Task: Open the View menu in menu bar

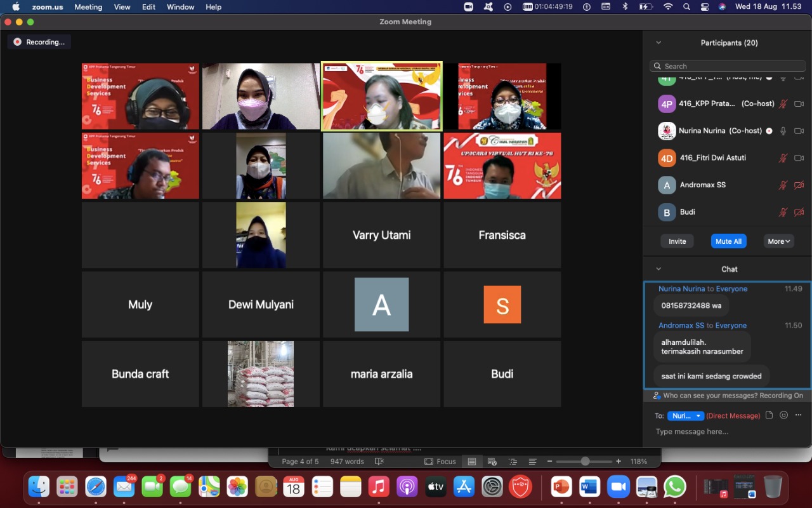Action: [x=122, y=7]
